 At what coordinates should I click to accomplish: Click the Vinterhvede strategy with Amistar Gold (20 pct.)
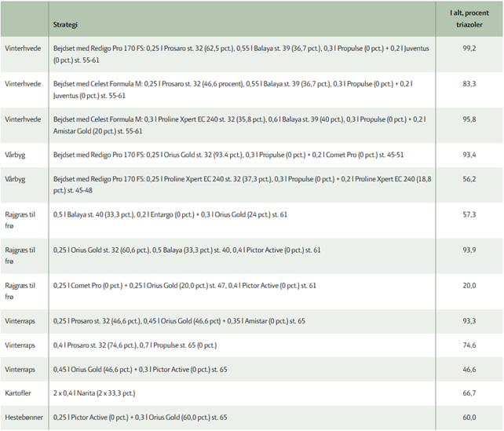[239, 126]
